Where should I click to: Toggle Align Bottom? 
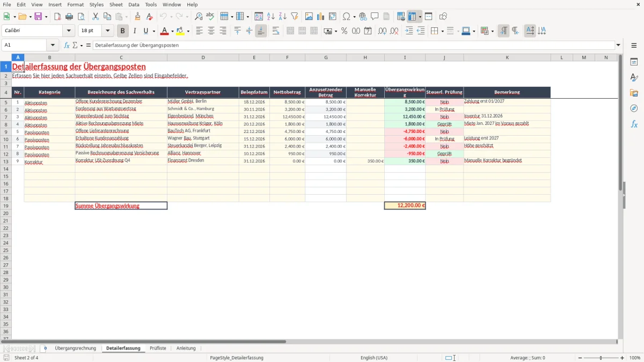pyautogui.click(x=261, y=31)
